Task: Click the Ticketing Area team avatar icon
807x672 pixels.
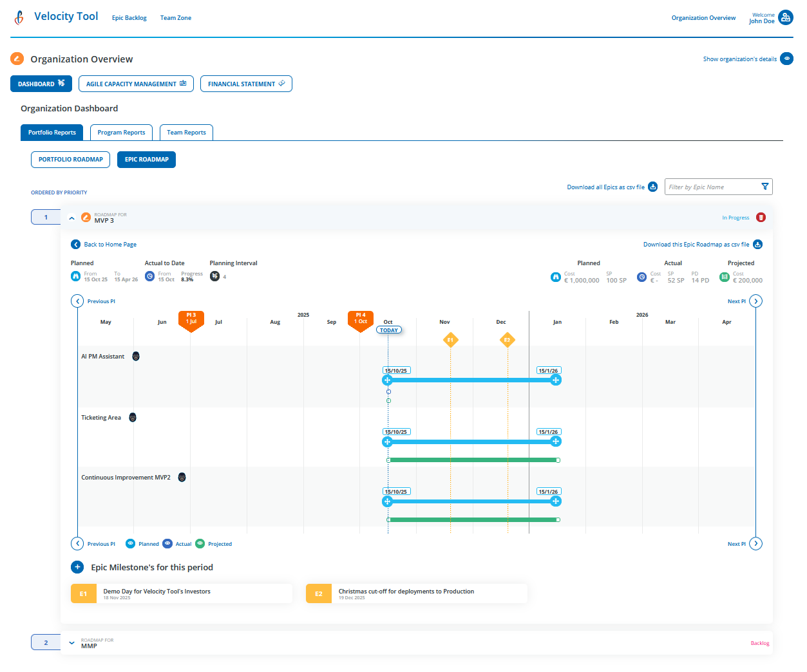Action: [x=133, y=417]
